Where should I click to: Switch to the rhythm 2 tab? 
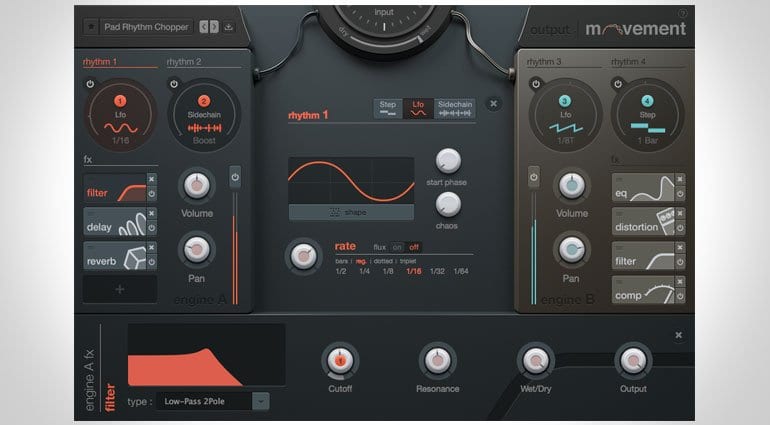pos(184,62)
